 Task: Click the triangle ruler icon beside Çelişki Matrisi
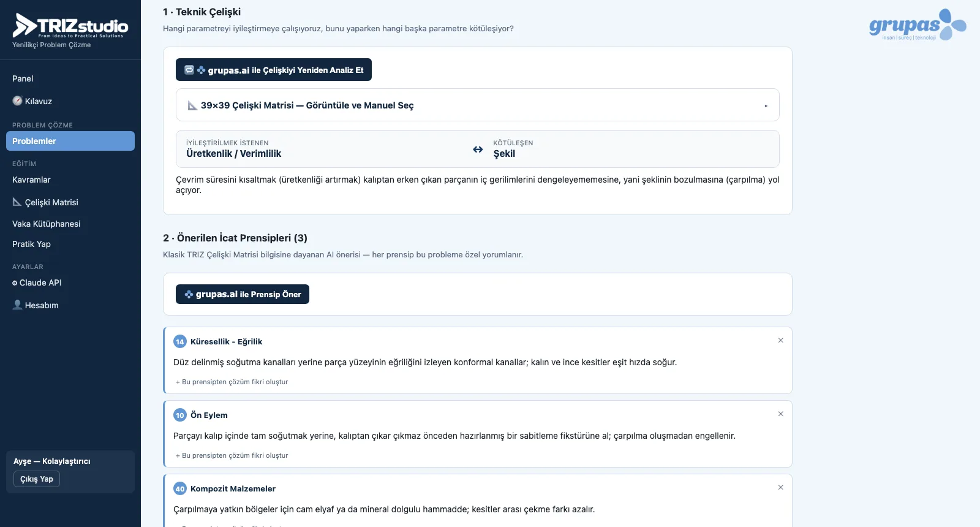coord(17,202)
